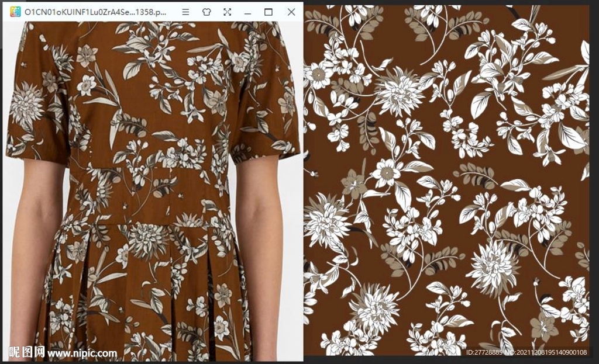Click the image viewer app logo icon
The image size is (599, 364).
click(15, 12)
